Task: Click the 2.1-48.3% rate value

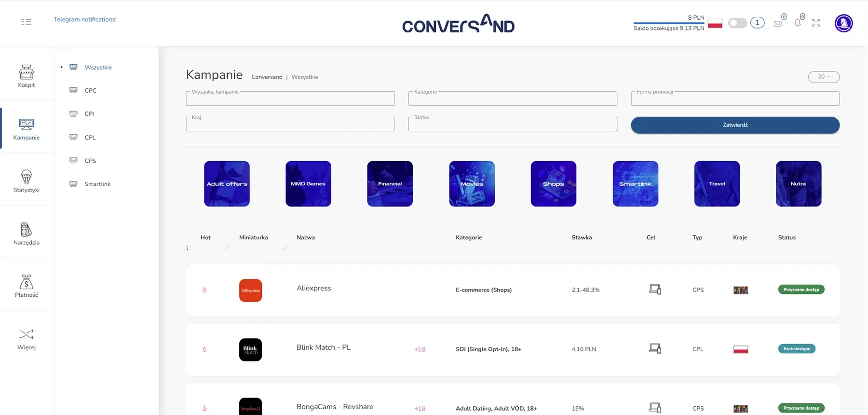Action: (x=586, y=290)
